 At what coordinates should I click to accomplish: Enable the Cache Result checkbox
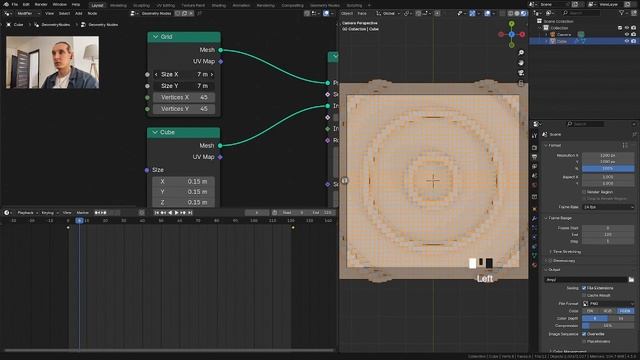click(x=584, y=295)
